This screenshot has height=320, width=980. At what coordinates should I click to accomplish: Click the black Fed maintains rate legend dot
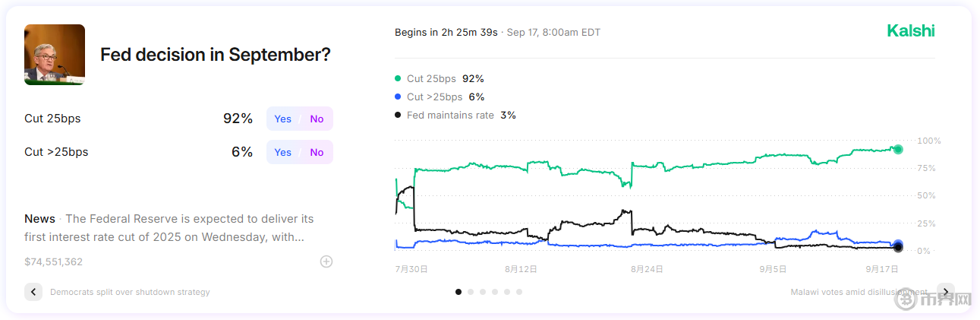(398, 115)
